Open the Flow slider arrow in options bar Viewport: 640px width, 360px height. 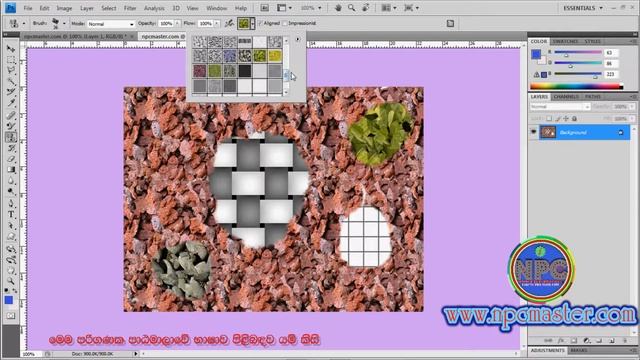point(217,24)
